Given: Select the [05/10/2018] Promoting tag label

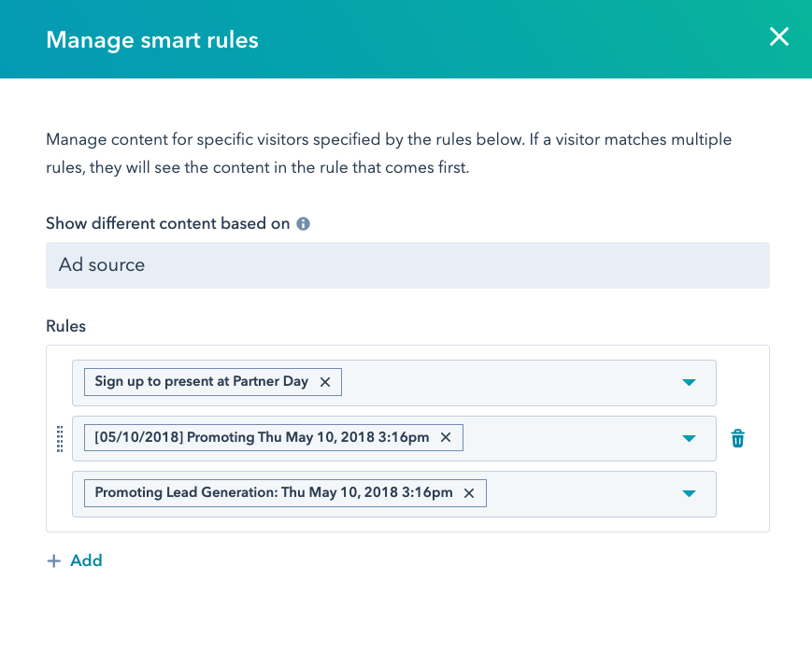Looking at the screenshot, I should [x=262, y=437].
